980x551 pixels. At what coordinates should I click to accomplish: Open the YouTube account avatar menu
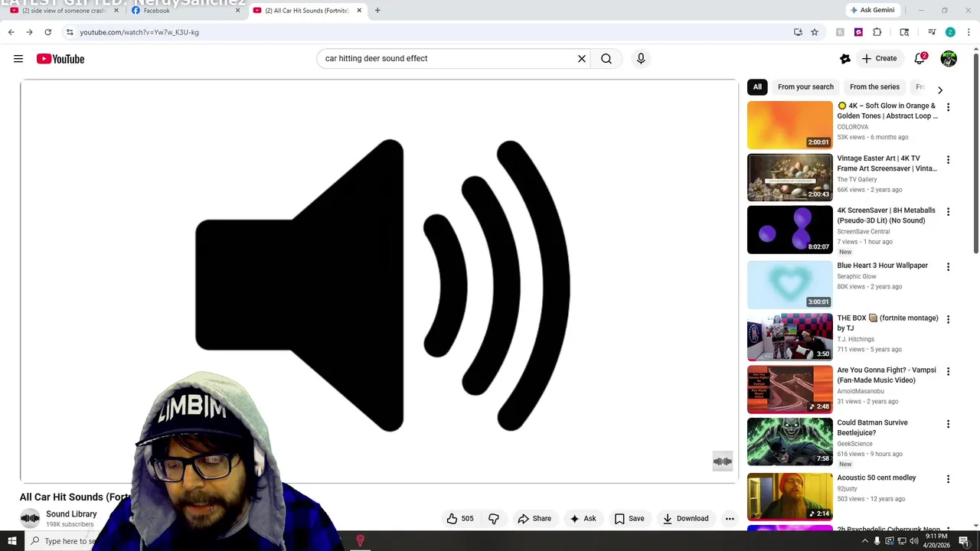point(949,58)
